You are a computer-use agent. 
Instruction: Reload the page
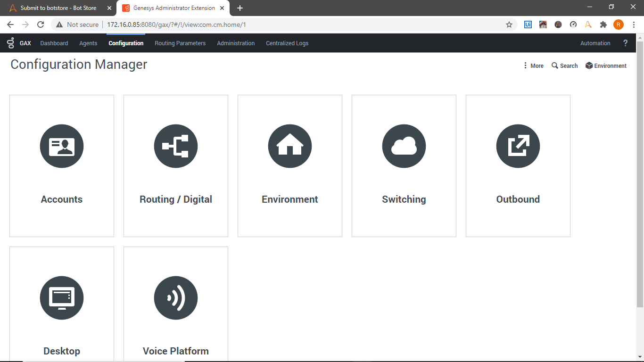(x=41, y=25)
